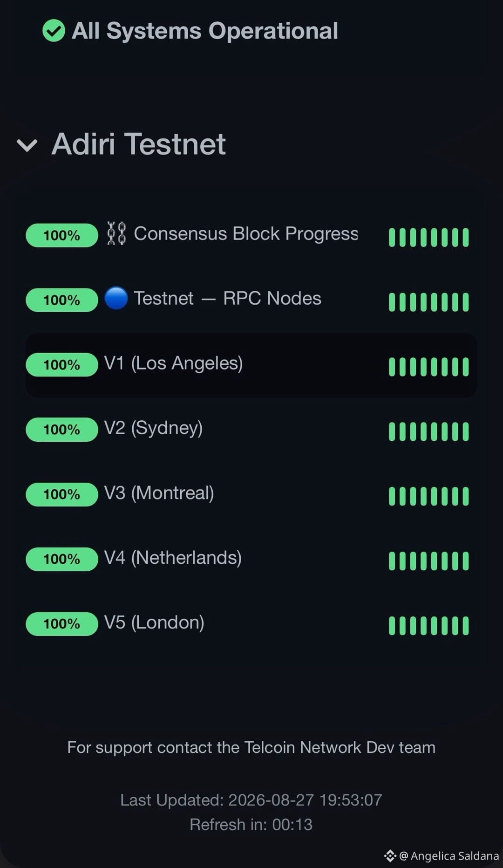Click the Telcoin Network Dev team support text
The height and width of the screenshot is (868, 503).
(251, 747)
